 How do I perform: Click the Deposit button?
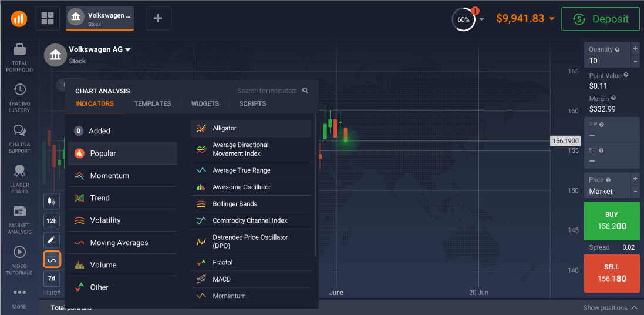(x=599, y=19)
